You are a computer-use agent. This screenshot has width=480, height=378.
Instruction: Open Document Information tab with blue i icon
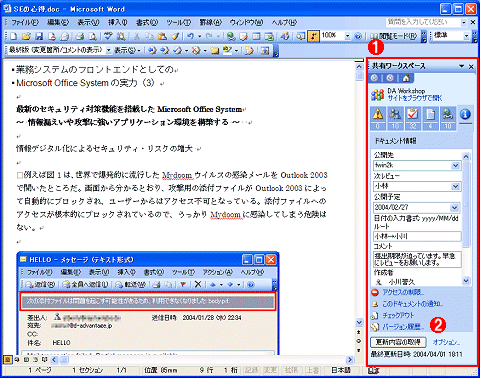(x=465, y=115)
